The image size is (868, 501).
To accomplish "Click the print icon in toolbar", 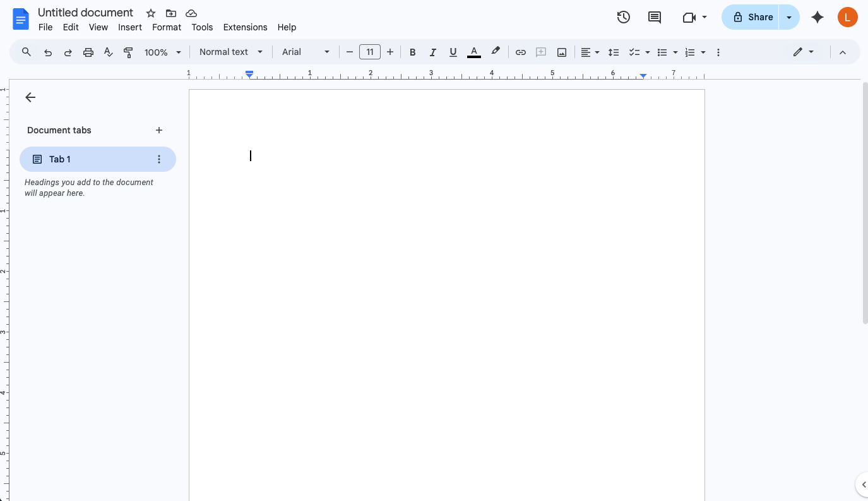I will [88, 52].
